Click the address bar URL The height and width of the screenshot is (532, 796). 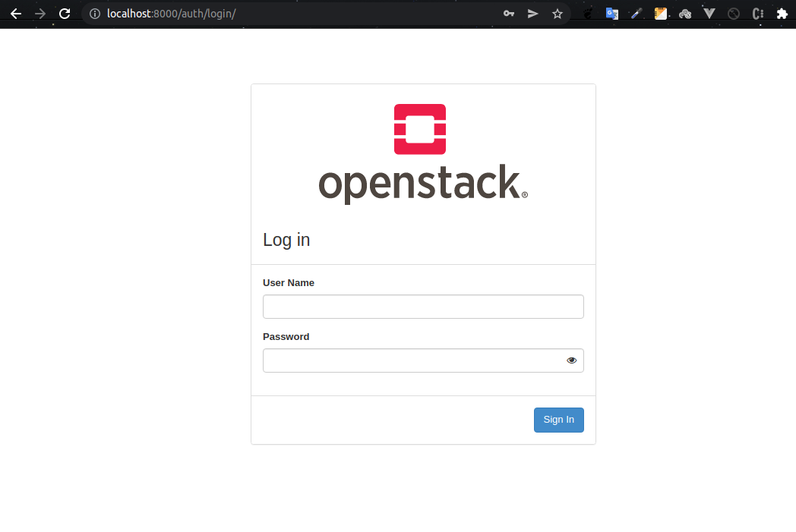[x=171, y=14]
